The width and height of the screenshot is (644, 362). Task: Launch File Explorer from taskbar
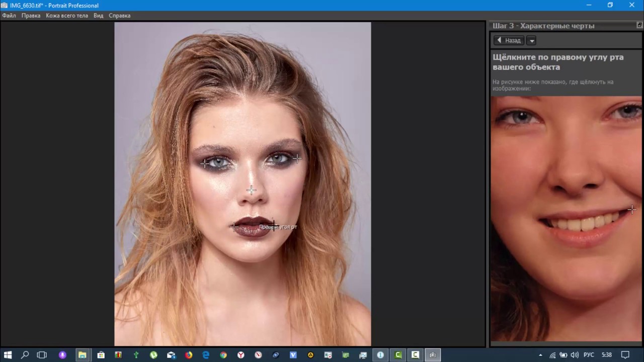[x=82, y=355]
